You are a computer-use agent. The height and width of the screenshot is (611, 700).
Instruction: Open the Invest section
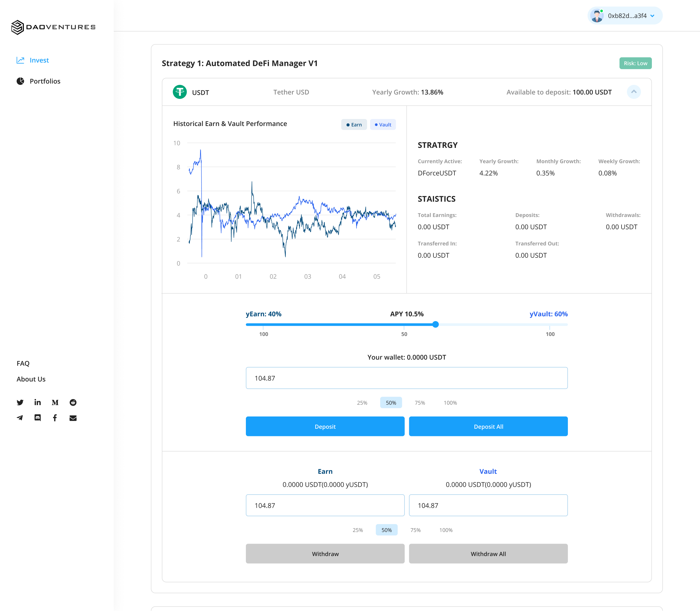(33, 60)
